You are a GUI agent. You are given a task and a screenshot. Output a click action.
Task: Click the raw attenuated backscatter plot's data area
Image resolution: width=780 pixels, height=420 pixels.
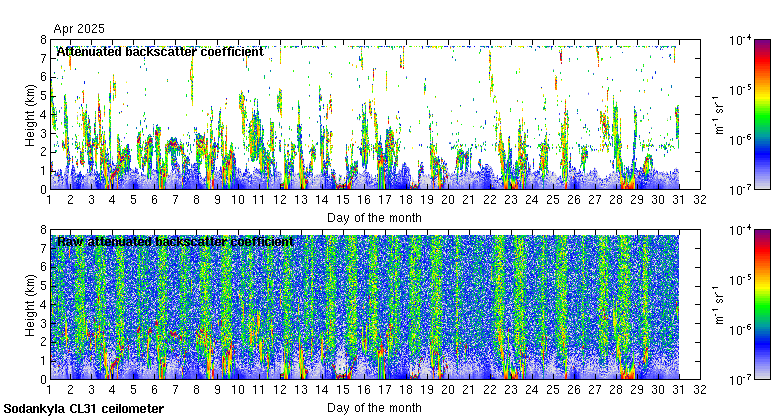(375, 305)
